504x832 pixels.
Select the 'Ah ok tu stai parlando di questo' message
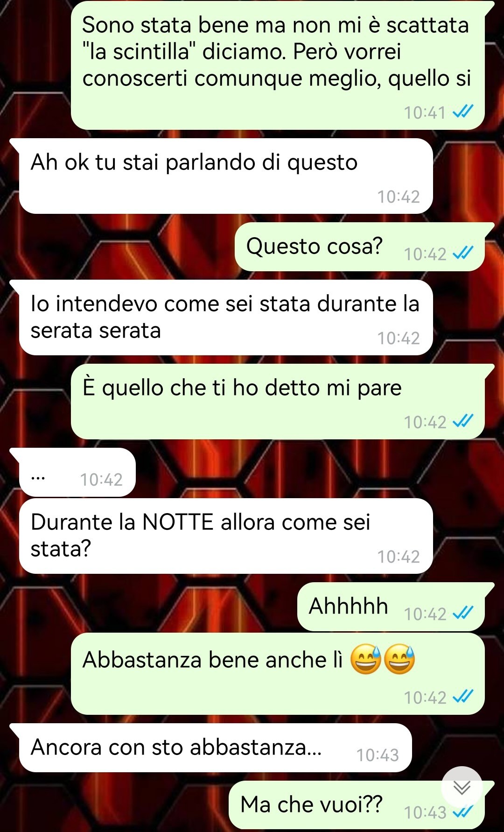pos(226,176)
